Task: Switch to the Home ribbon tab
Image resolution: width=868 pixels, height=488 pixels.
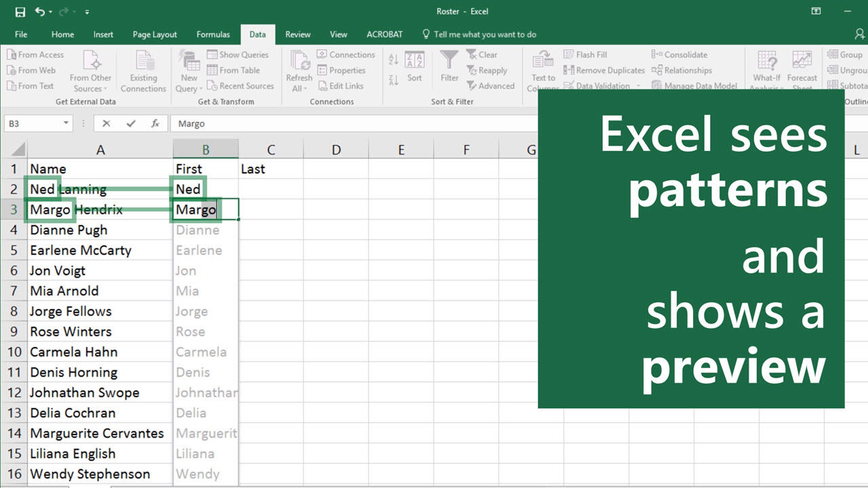Action: [62, 34]
